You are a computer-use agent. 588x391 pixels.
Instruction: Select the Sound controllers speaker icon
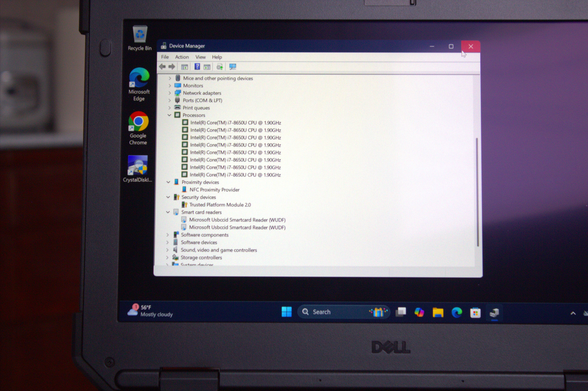176,250
